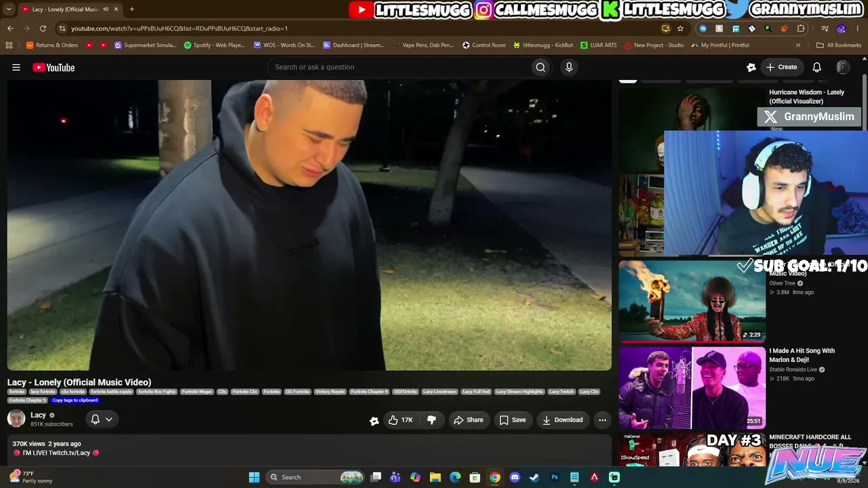This screenshot has height=488, width=868.
Task: Open Dashboard | Stream bookmark
Action: (x=354, y=45)
